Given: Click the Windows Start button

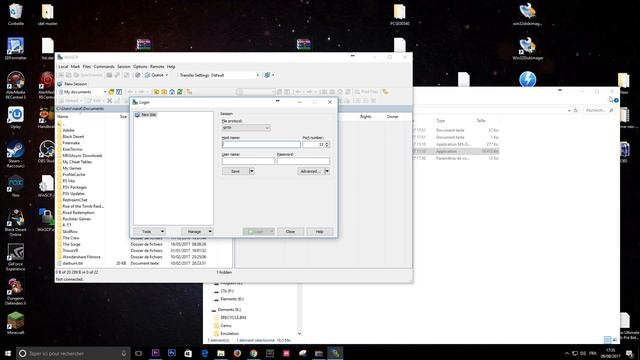Looking at the screenshot, I should pos(8,353).
